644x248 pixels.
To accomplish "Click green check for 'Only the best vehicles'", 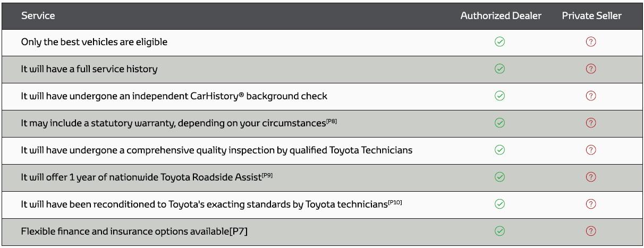I will tap(499, 42).
